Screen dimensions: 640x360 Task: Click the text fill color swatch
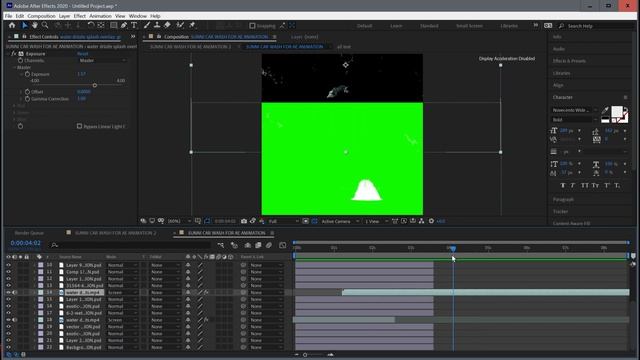tap(617, 111)
